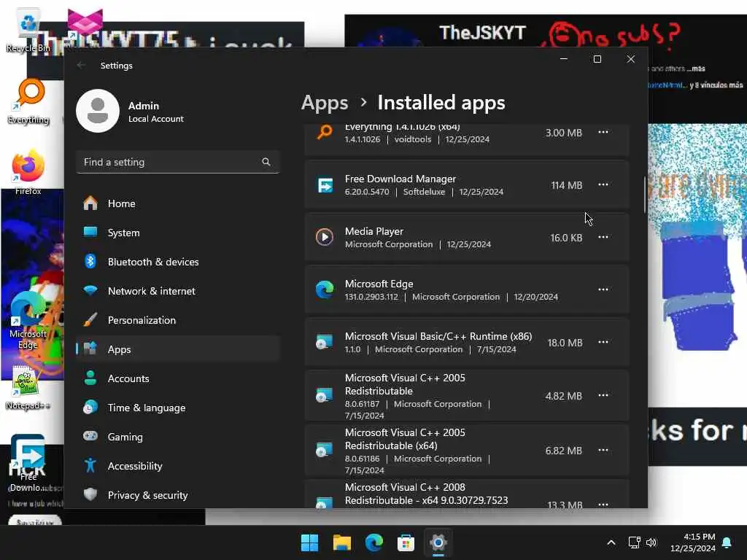This screenshot has width=747, height=560.
Task: Click the Settings gear on taskbar
Action: (x=438, y=542)
